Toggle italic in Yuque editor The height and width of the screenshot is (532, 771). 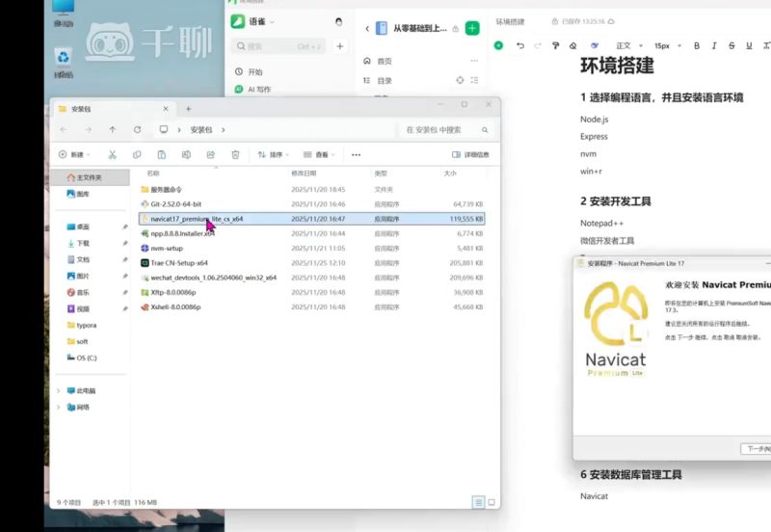click(x=714, y=45)
